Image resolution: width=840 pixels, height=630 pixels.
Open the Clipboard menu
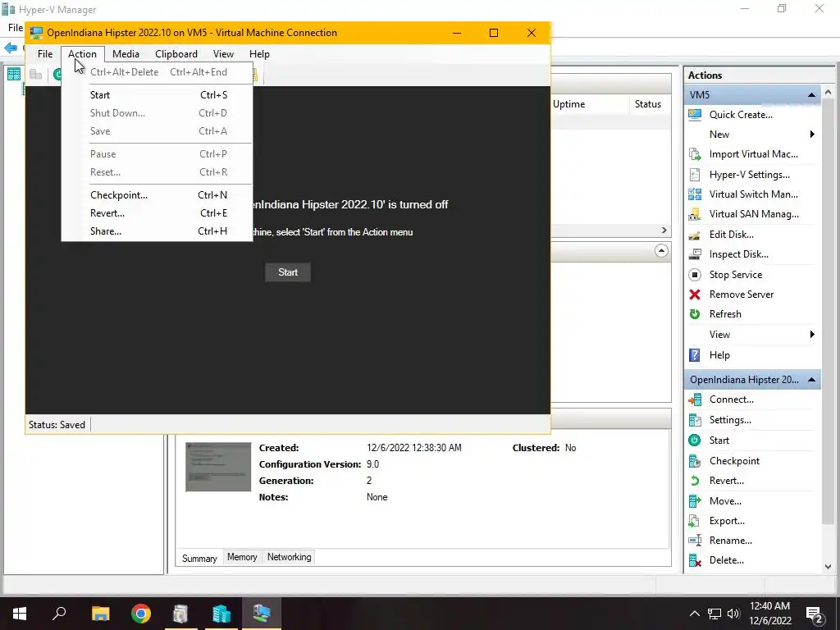pos(176,54)
